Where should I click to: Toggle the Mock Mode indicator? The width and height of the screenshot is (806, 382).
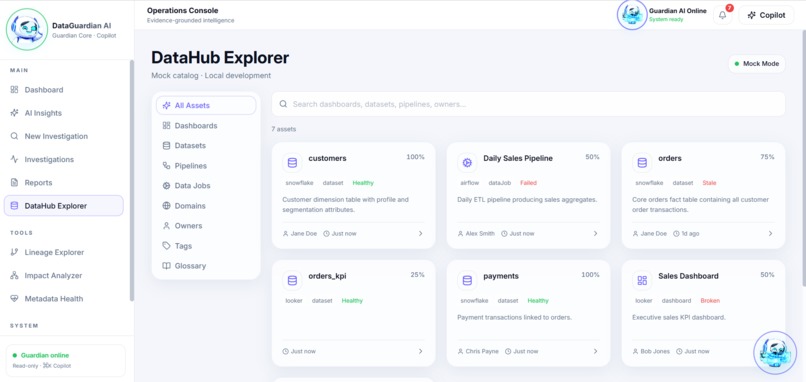tap(757, 64)
